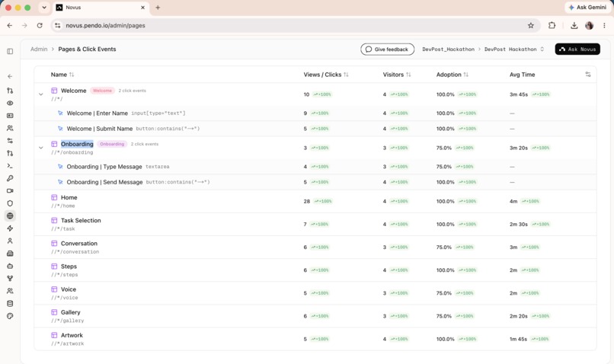
Task: Click the Home row views value 28
Action: click(x=306, y=201)
